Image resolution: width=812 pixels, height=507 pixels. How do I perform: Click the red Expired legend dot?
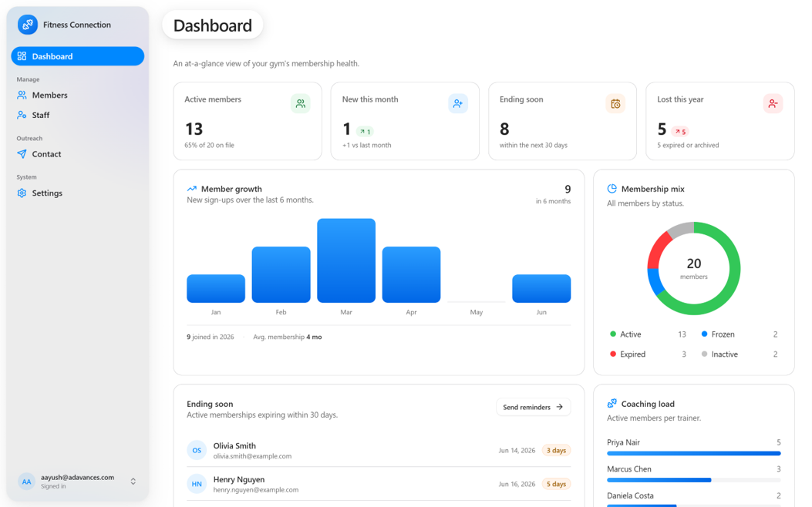[x=613, y=354]
